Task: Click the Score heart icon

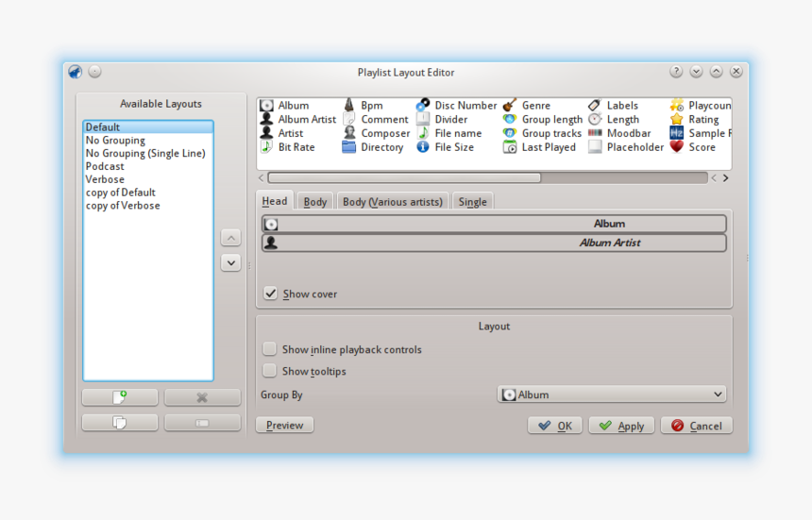Action: point(677,147)
